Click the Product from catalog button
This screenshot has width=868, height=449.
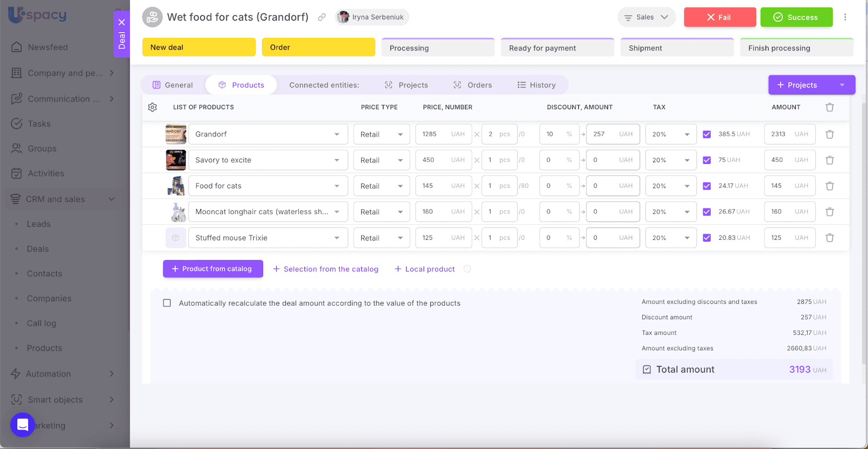213,269
